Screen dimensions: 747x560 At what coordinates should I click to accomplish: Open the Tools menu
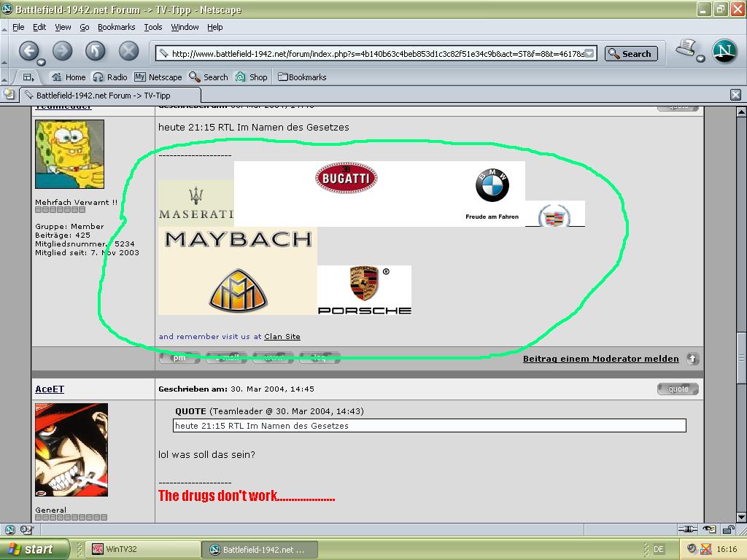pos(153,27)
